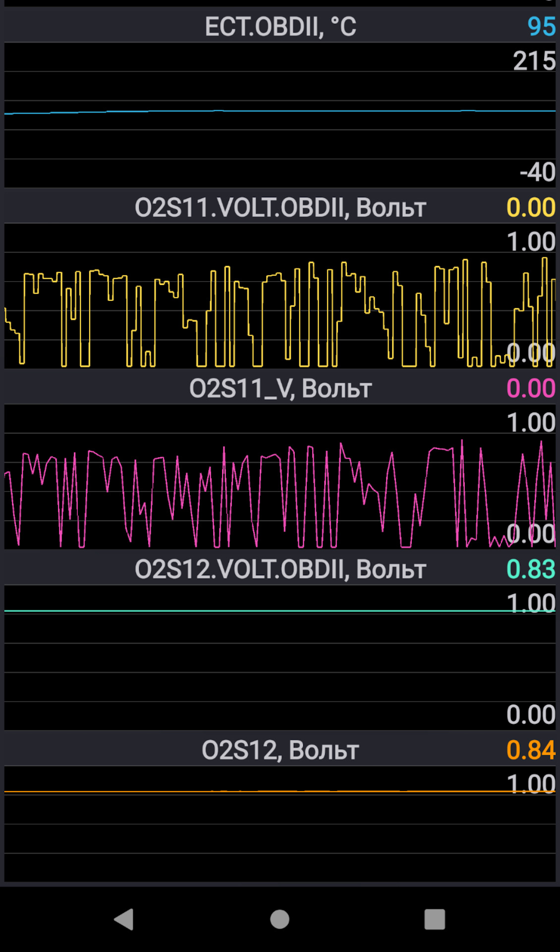Viewport: 560px width, 952px height.
Task: Tap the blue coolant temperature value 95
Action: tap(541, 26)
